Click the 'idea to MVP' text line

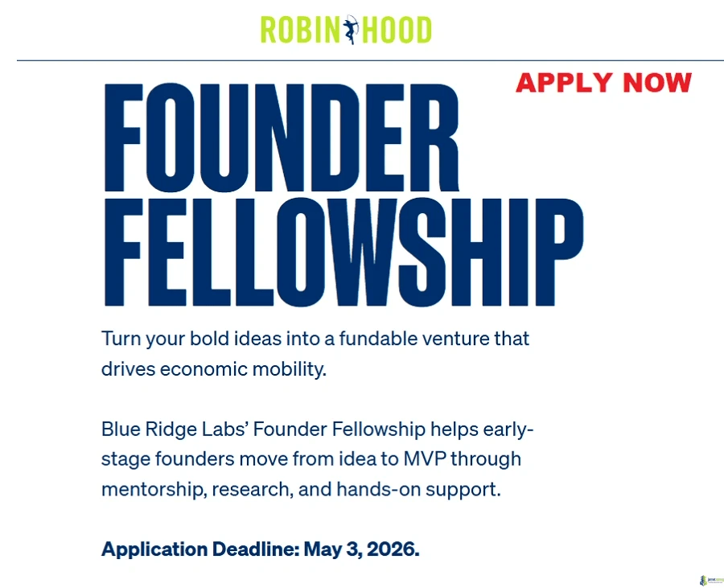pyautogui.click(x=311, y=459)
